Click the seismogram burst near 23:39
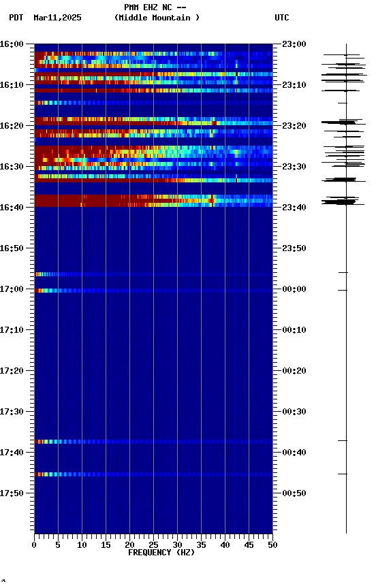Viewport: 376px width, 588px height. pos(342,201)
